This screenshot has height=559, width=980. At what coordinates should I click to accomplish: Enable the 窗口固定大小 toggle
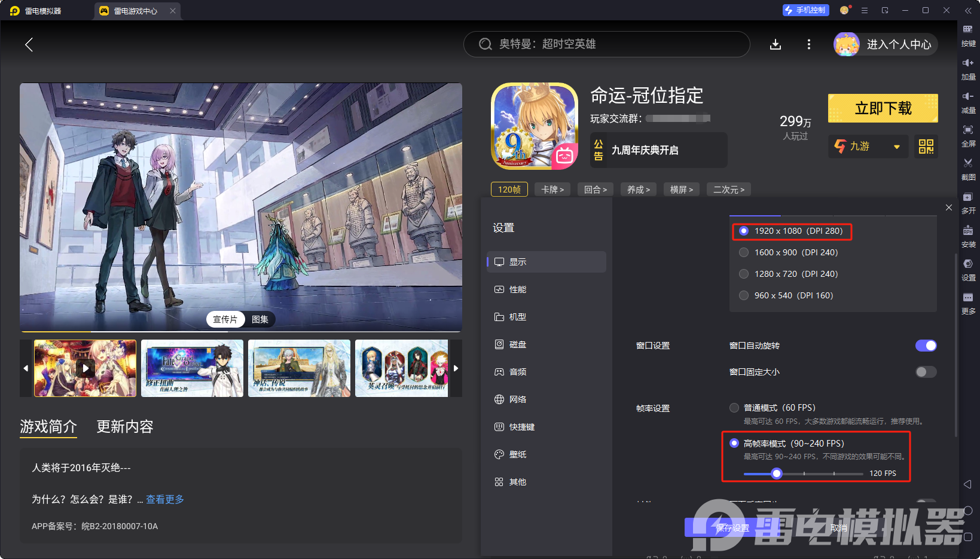925,371
